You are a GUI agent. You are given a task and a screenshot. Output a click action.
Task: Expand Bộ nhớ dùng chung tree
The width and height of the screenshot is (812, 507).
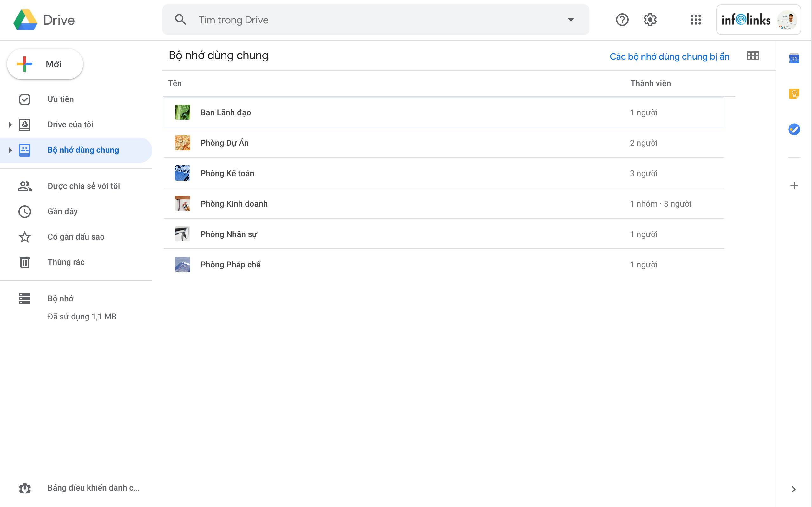10,150
